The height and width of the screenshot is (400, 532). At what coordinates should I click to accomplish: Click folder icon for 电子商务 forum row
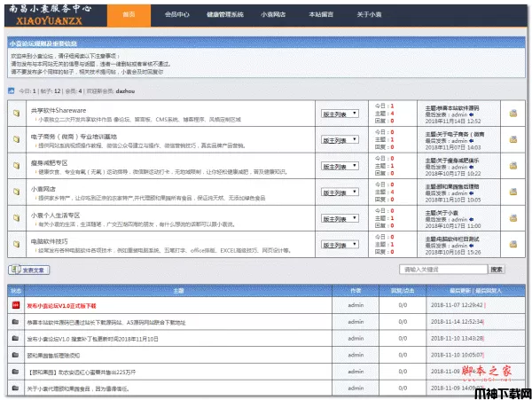point(16,139)
